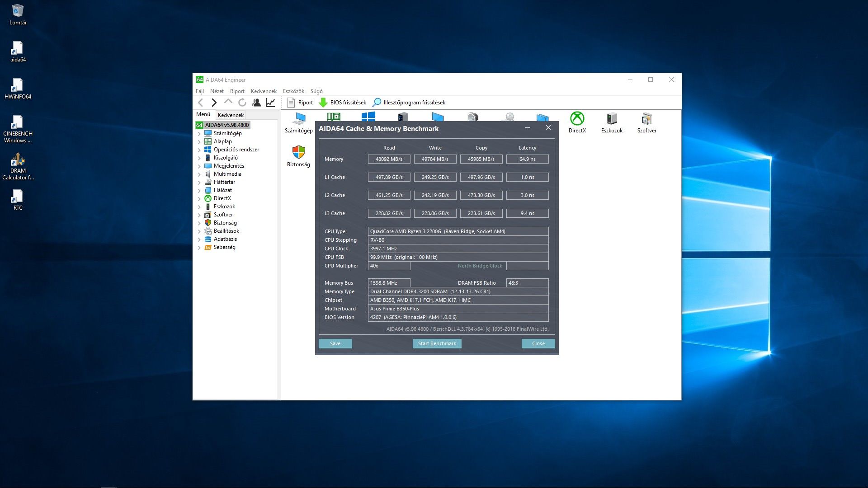
Task: Open the Lomtár recycle bin desktop icon
Action: pos(18,14)
